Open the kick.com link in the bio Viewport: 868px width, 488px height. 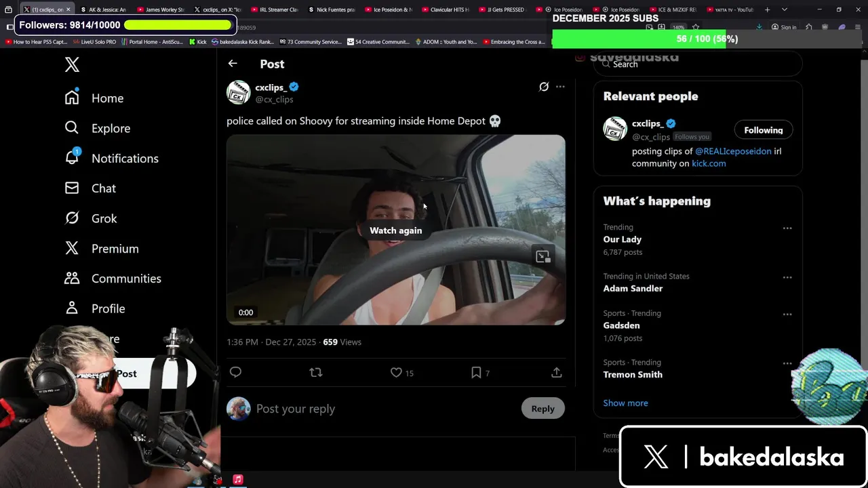pos(709,163)
